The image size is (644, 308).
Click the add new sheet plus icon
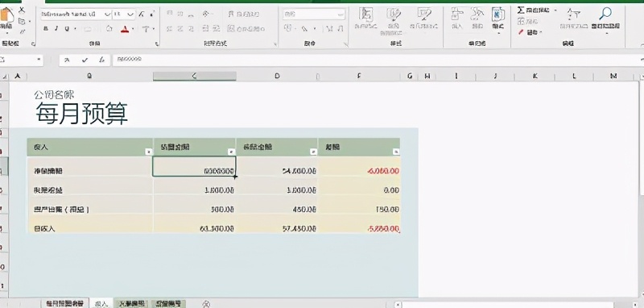click(207, 304)
